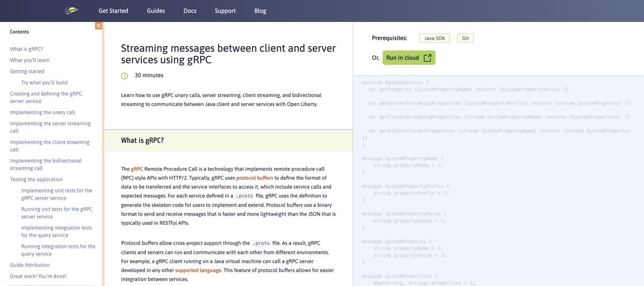Image resolution: width=644 pixels, height=286 pixels.
Task: Go to Implementing the client streaming call
Action: (50, 145)
